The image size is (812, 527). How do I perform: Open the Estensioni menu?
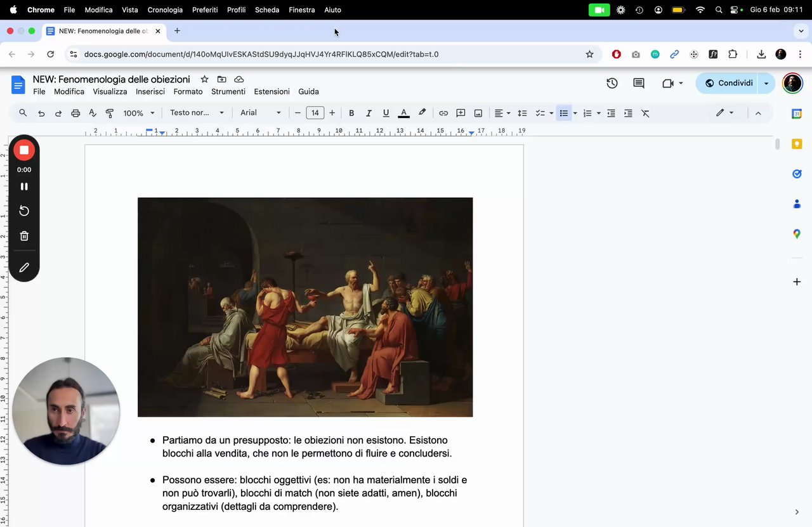272,91
